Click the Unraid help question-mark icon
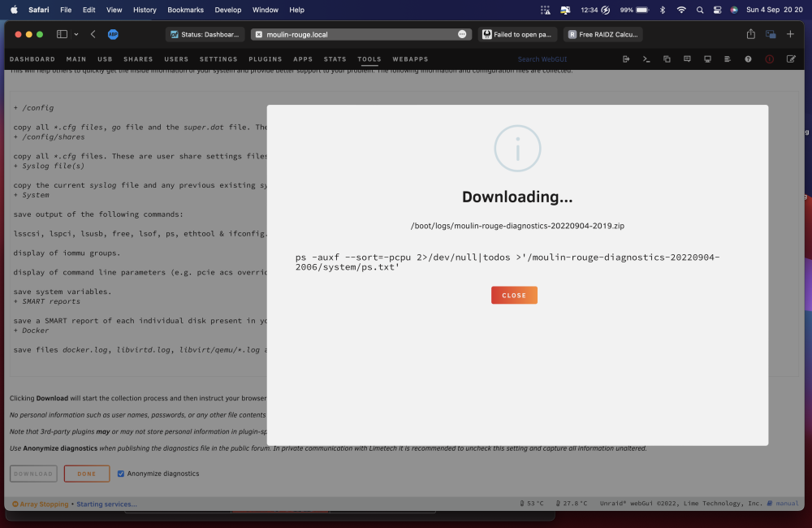812x528 pixels. (x=749, y=59)
